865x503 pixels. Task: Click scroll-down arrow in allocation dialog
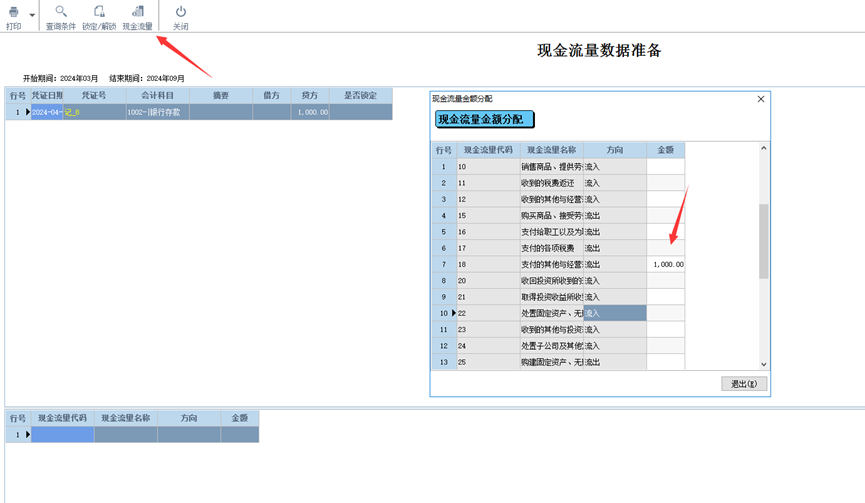tap(763, 364)
